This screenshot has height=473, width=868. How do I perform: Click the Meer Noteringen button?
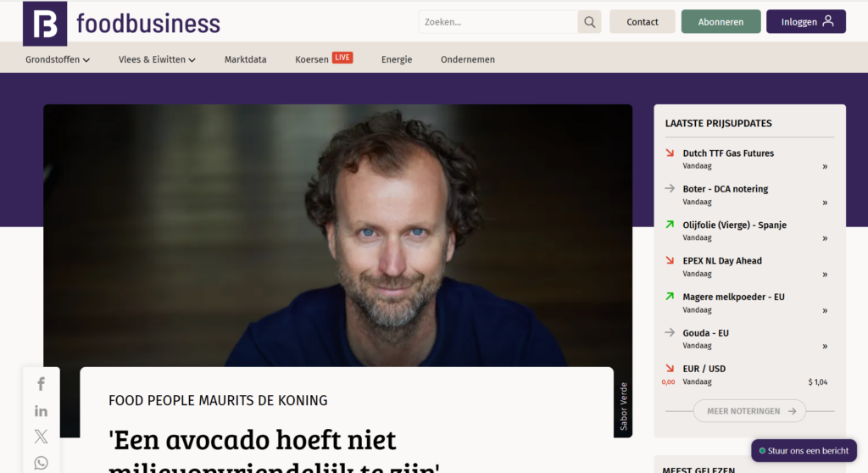coord(749,411)
